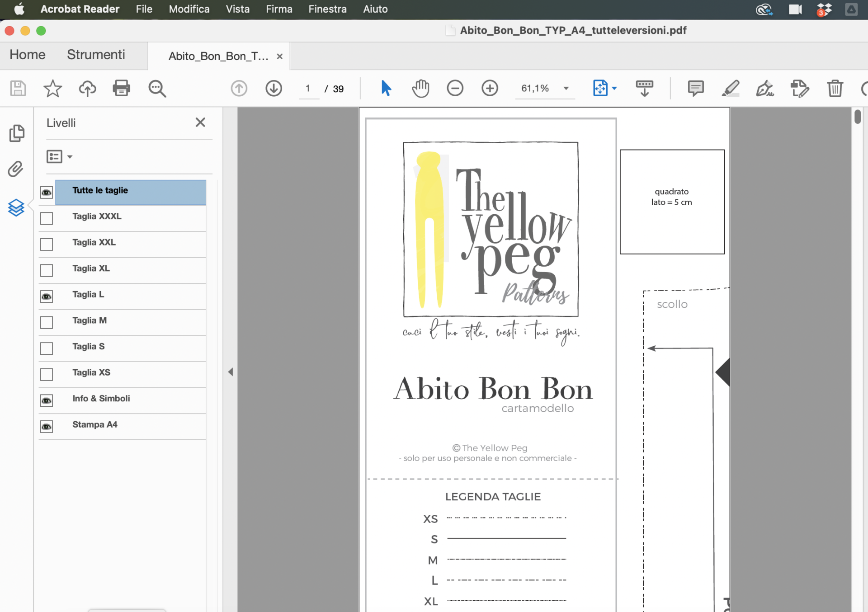Add a sticky note comment
The image size is (868, 612).
tap(695, 88)
